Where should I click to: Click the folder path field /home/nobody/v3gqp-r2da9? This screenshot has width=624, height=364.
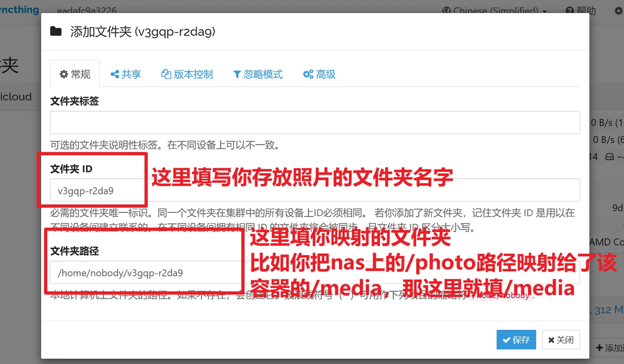coord(315,272)
